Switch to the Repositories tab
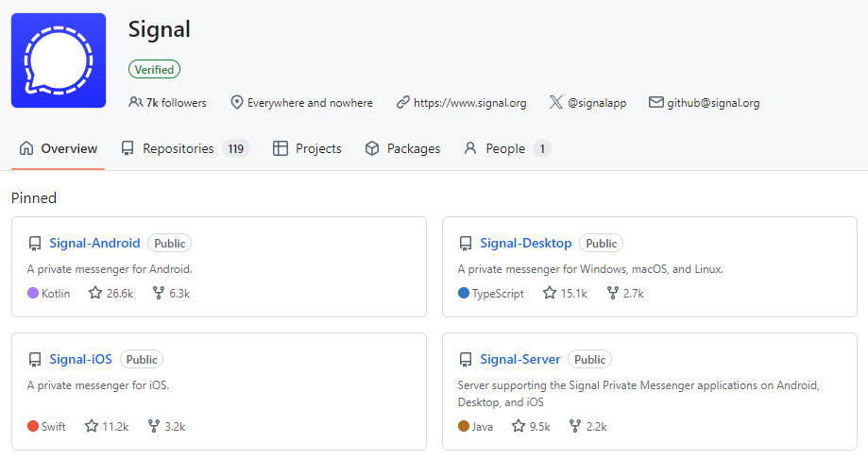868x460 pixels. [185, 148]
